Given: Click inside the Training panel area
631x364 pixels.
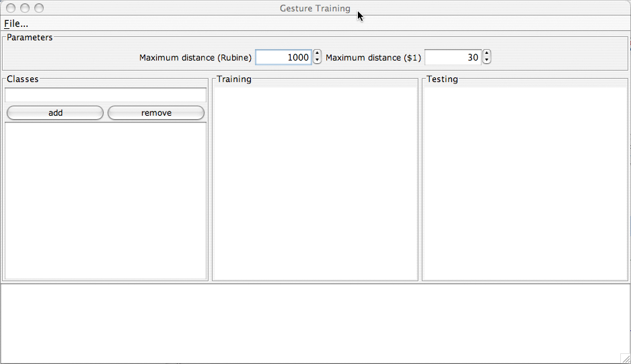Looking at the screenshot, I should tap(315, 182).
